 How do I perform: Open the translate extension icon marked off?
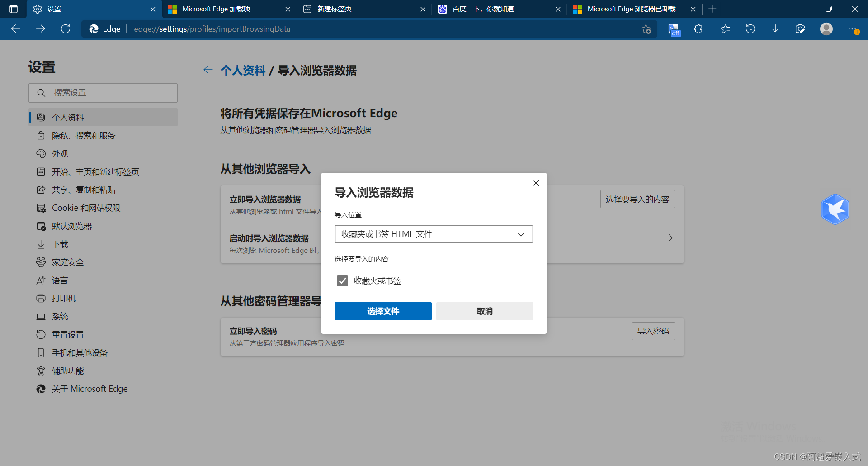pos(674,29)
